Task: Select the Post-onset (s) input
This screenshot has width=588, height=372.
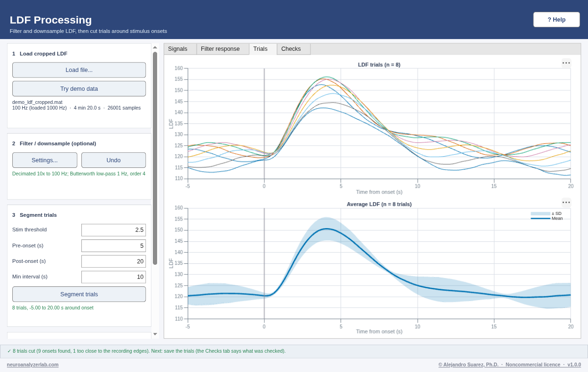Action: [x=113, y=261]
